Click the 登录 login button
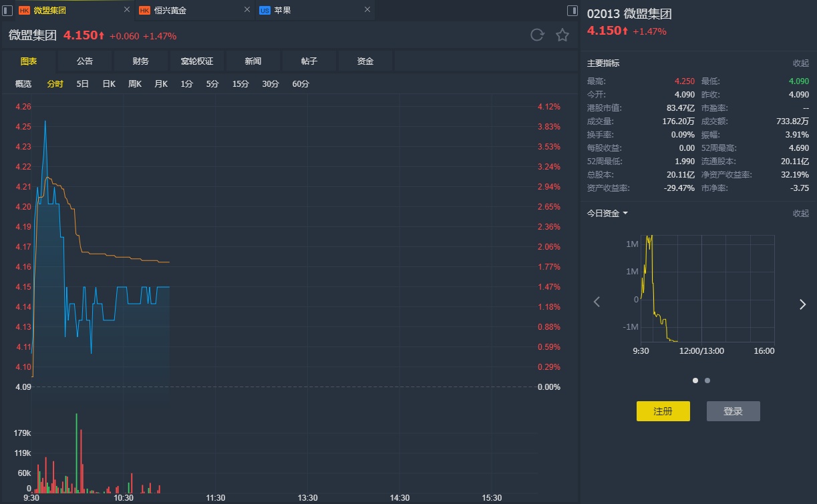Image resolution: width=817 pixels, height=504 pixels. [733, 411]
